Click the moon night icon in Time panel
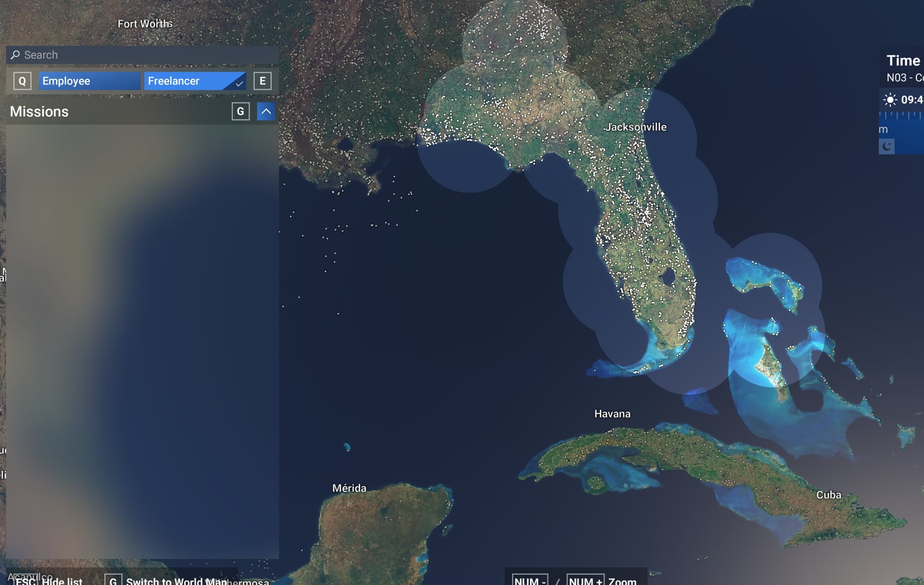Viewport: 924px width, 585px height. point(886,146)
